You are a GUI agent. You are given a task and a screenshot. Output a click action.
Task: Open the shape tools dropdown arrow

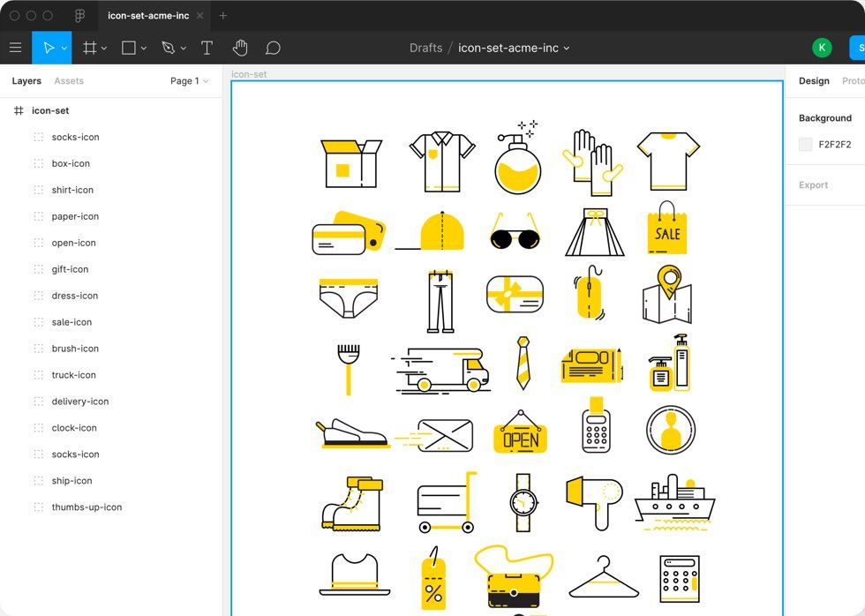tap(144, 49)
